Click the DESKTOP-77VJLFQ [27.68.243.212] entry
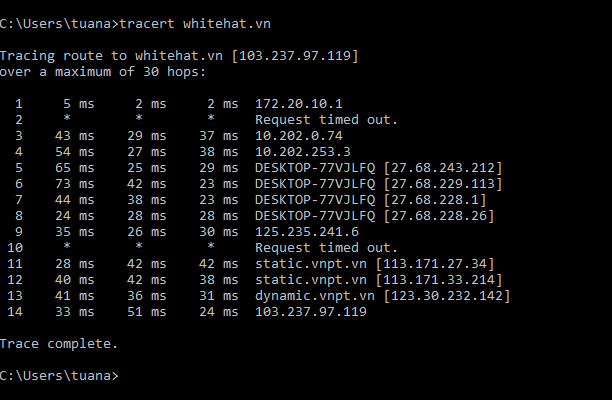This screenshot has width=612, height=400. pos(379,168)
